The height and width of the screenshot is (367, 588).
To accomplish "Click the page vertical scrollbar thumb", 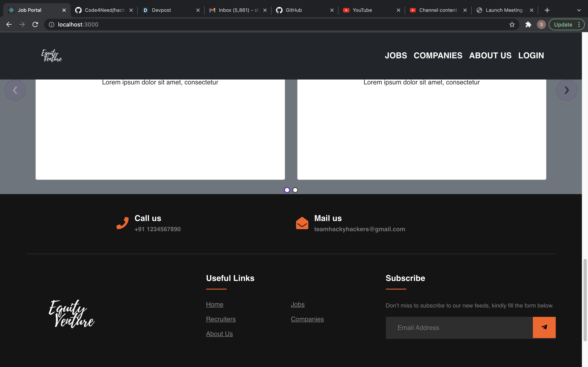I will (585, 300).
